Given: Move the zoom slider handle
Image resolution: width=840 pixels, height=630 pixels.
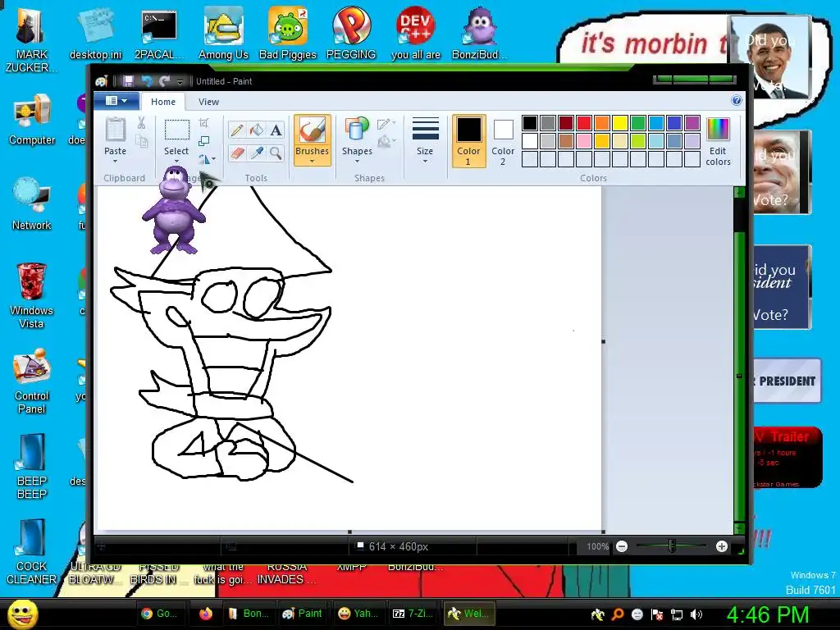Looking at the screenshot, I should (x=672, y=546).
